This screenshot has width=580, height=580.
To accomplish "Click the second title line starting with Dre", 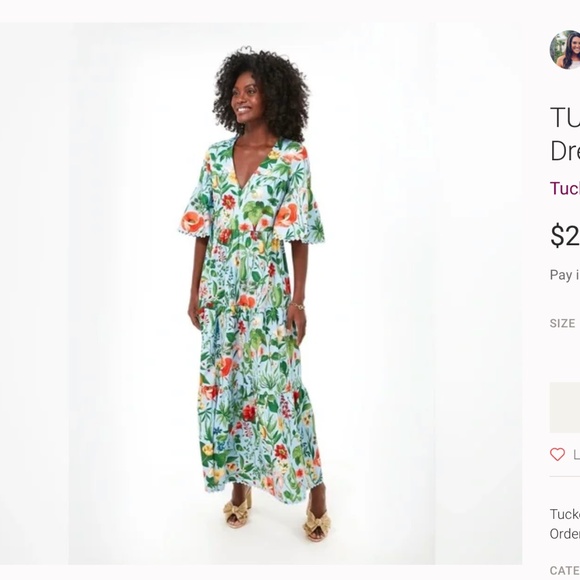I will (x=565, y=150).
